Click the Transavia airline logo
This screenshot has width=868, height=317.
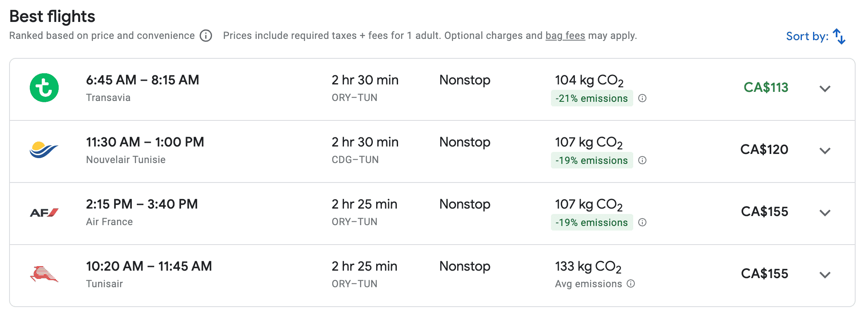[44, 88]
